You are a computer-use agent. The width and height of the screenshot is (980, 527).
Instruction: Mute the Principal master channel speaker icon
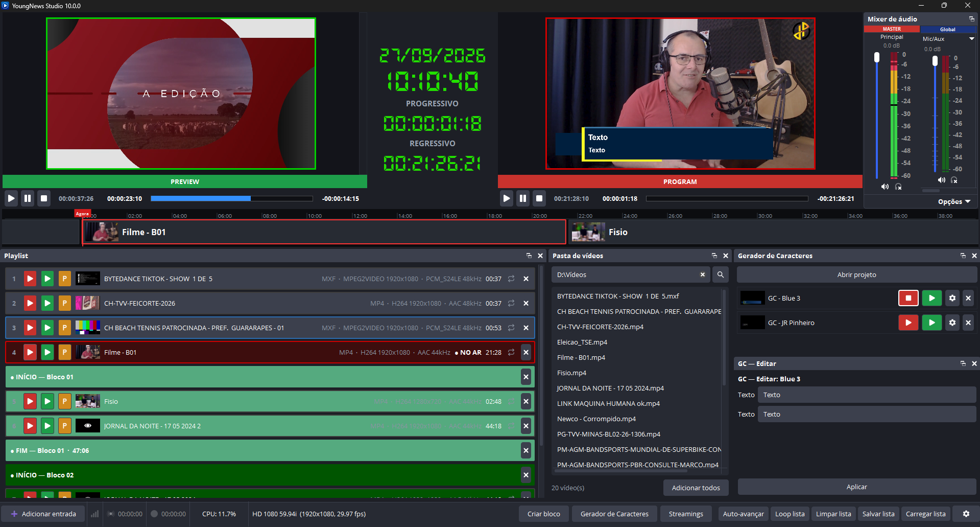click(885, 187)
